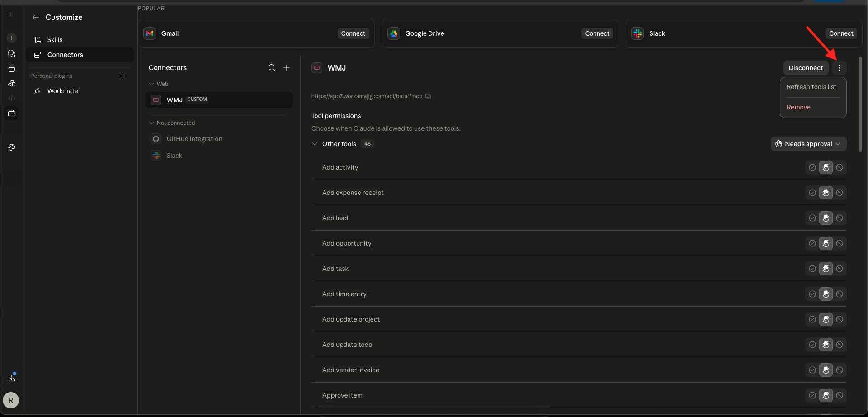Viewport: 868px width, 417px height.
Task: Click the Slack logo in Popular row
Action: (637, 33)
